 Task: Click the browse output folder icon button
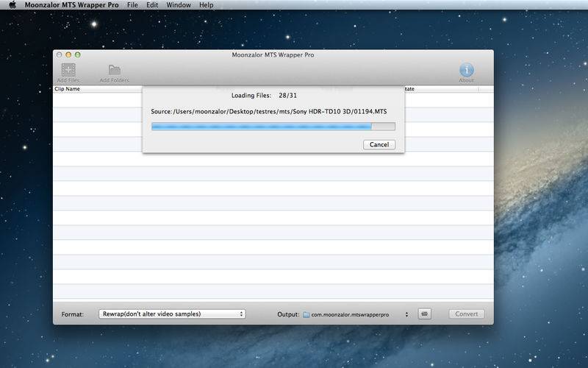[x=425, y=314]
